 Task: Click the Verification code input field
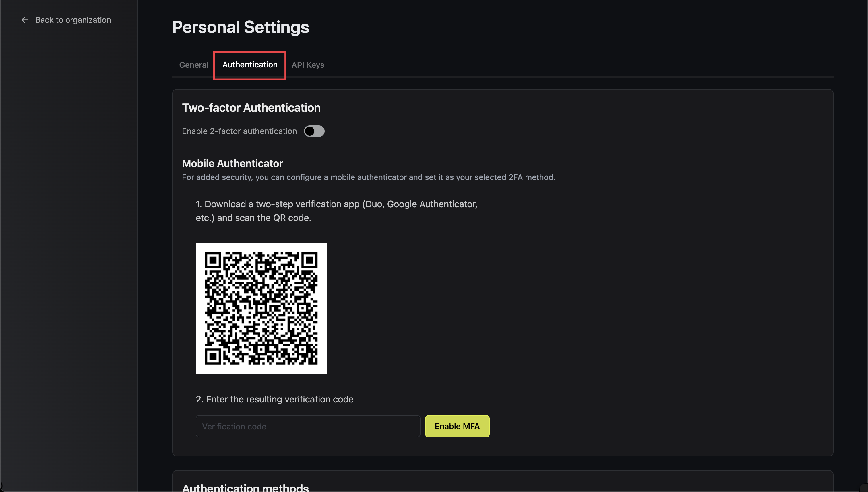[x=308, y=426]
